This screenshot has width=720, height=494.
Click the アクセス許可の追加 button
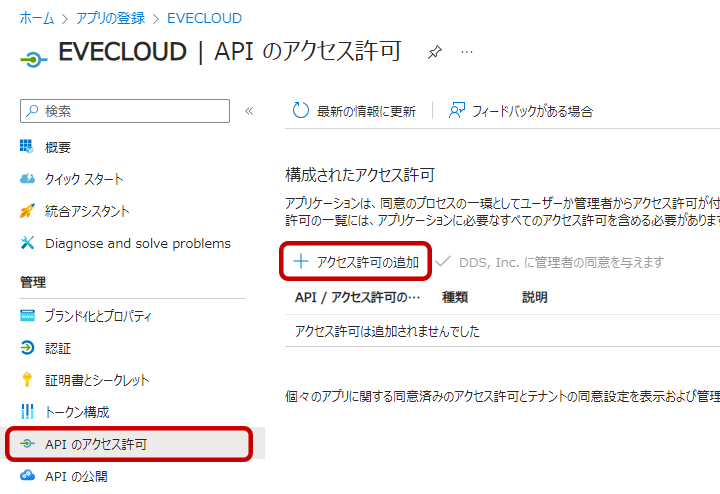pyautogui.click(x=356, y=262)
